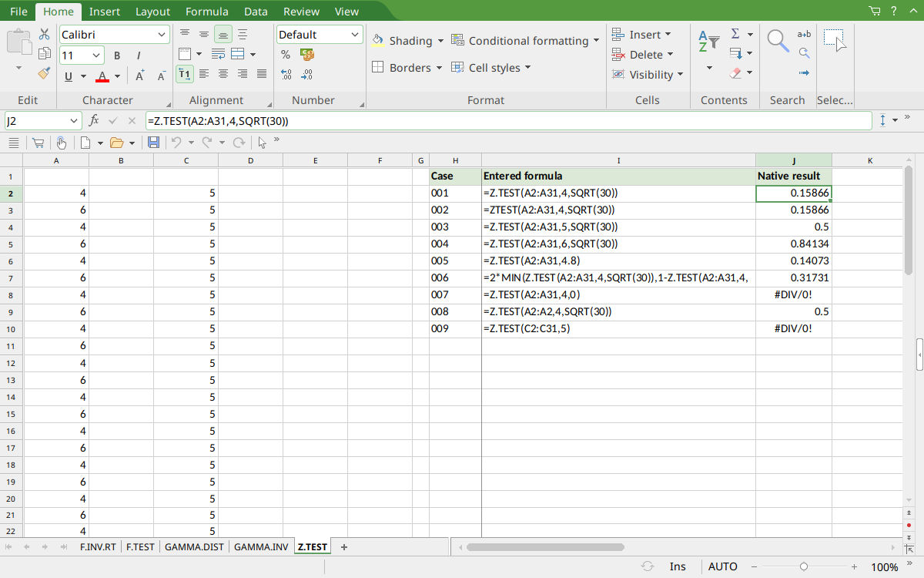Click the Merge Cells icon

click(238, 54)
